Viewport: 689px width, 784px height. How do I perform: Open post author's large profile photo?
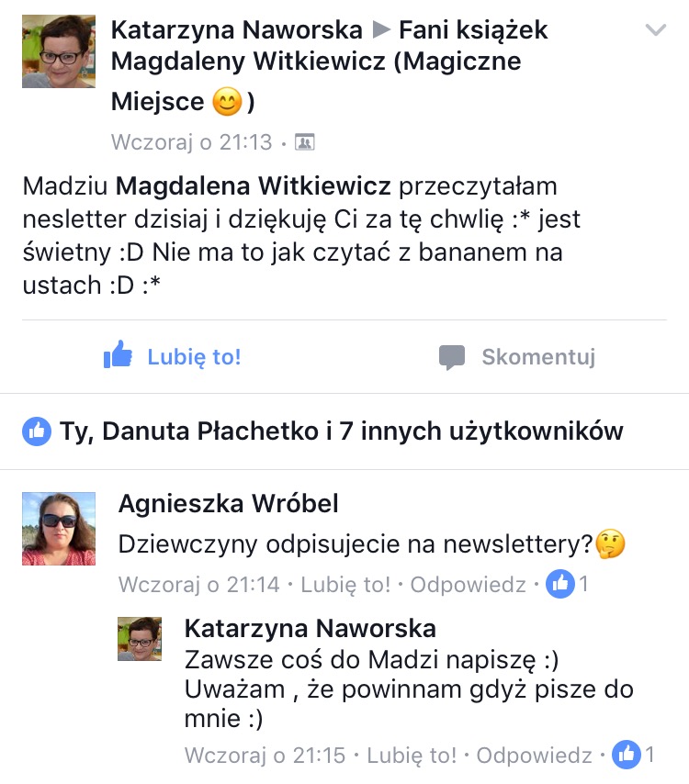(x=59, y=51)
